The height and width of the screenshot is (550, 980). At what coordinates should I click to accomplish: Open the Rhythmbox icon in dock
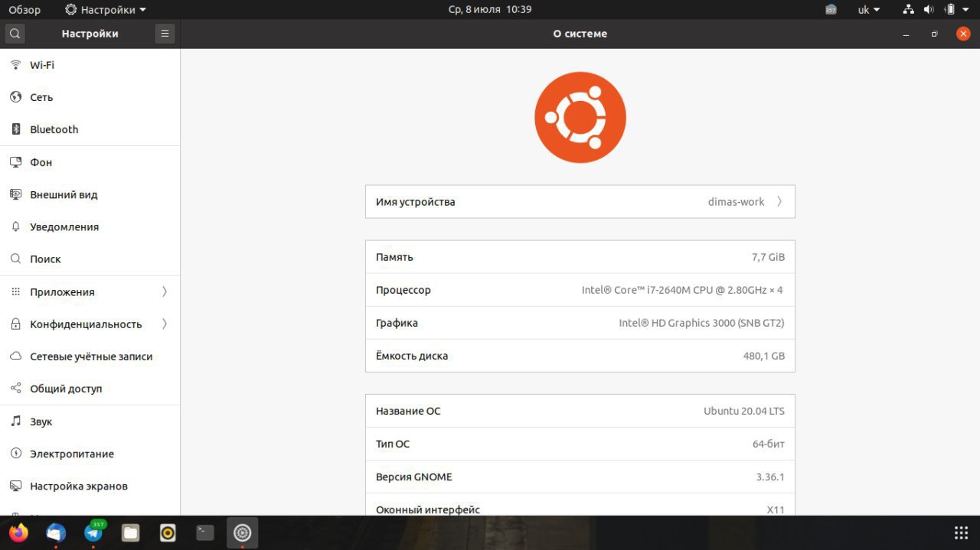coord(168,532)
